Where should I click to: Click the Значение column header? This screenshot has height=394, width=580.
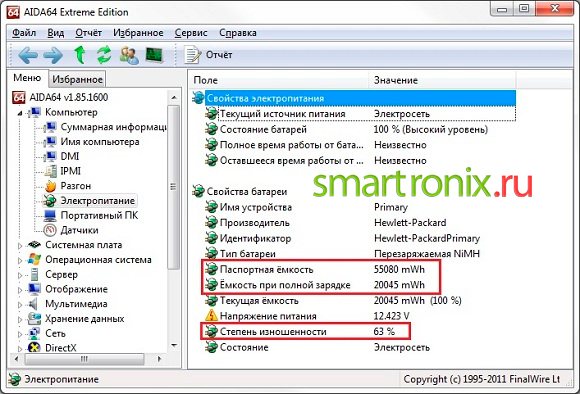click(442, 80)
